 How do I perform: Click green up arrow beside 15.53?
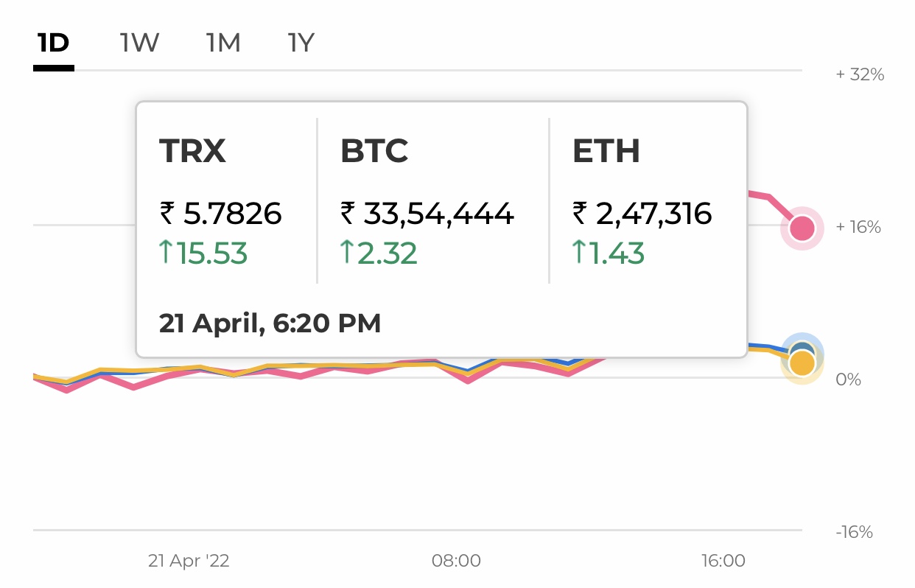pyautogui.click(x=166, y=253)
